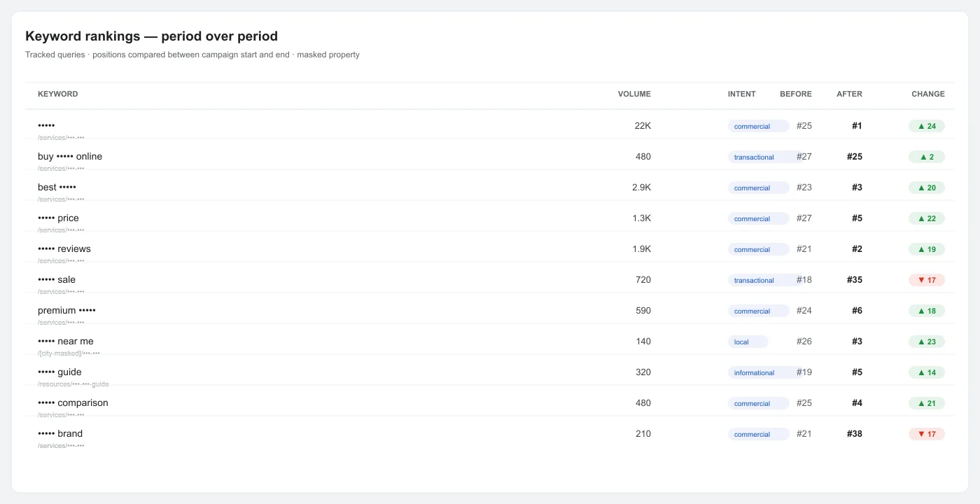Select the 'buy ••••• online' keyword

click(x=70, y=157)
